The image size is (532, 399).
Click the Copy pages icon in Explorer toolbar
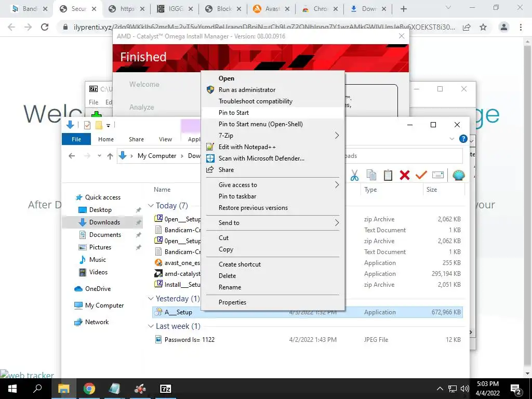pos(371,175)
